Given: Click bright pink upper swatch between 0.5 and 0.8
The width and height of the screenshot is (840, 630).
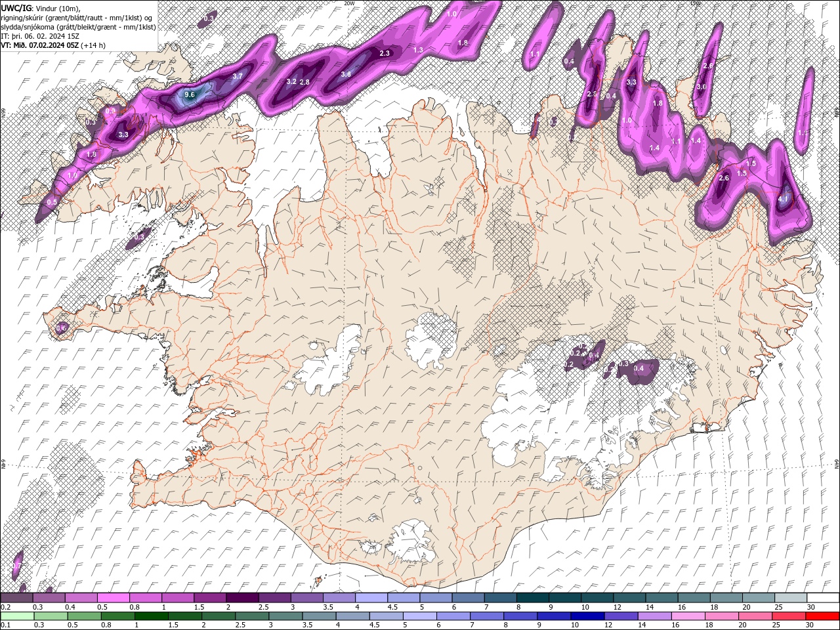Looking at the screenshot, I should tap(114, 598).
